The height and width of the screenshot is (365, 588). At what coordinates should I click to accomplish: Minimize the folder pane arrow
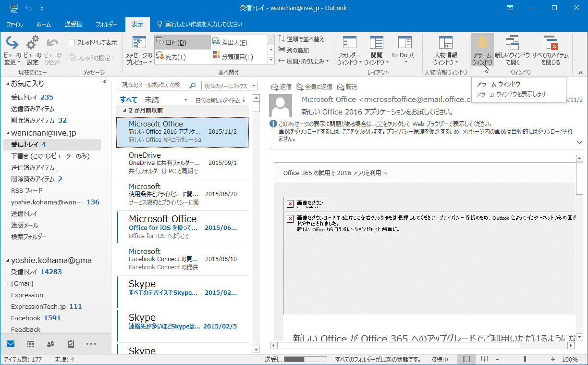(x=105, y=82)
